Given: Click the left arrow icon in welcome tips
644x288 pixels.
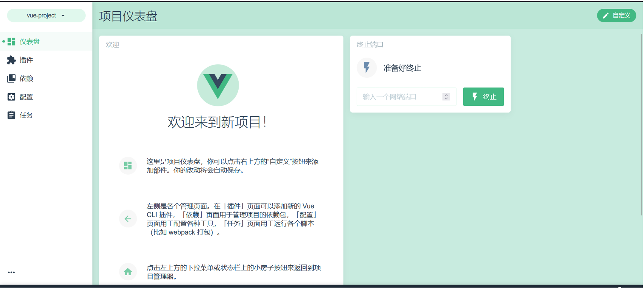Looking at the screenshot, I should pyautogui.click(x=128, y=219).
